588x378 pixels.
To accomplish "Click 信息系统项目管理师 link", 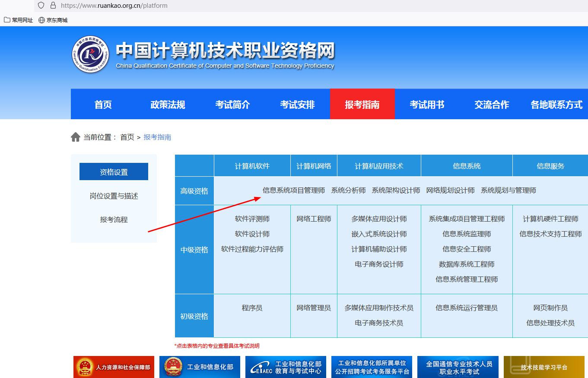I will click(294, 191).
